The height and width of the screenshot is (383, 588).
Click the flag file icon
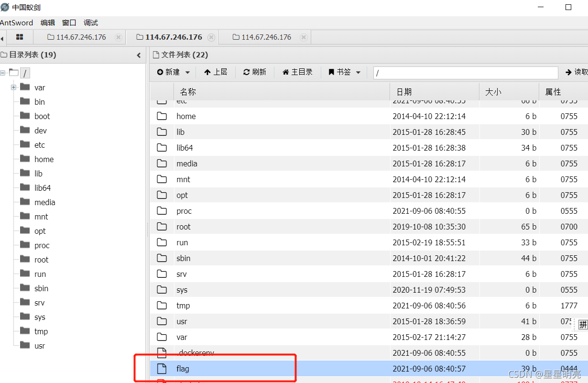[162, 369]
